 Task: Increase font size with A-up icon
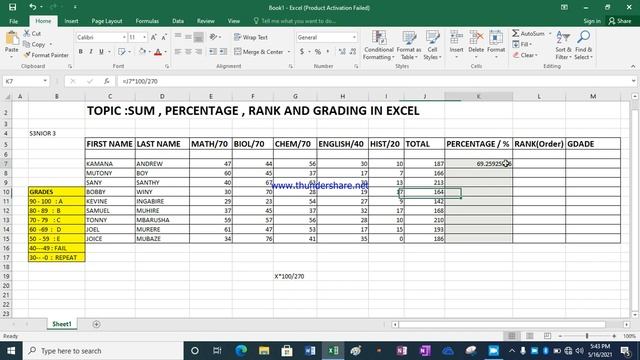click(153, 37)
